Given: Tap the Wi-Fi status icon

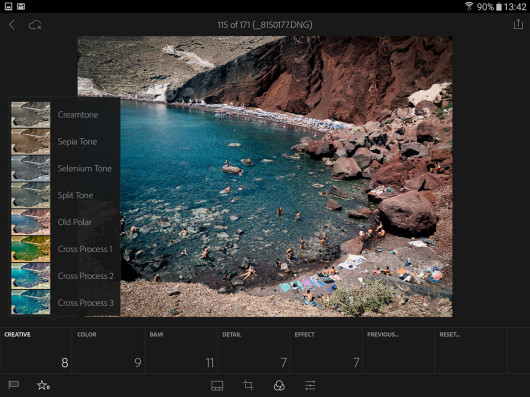Looking at the screenshot, I should (469, 6).
